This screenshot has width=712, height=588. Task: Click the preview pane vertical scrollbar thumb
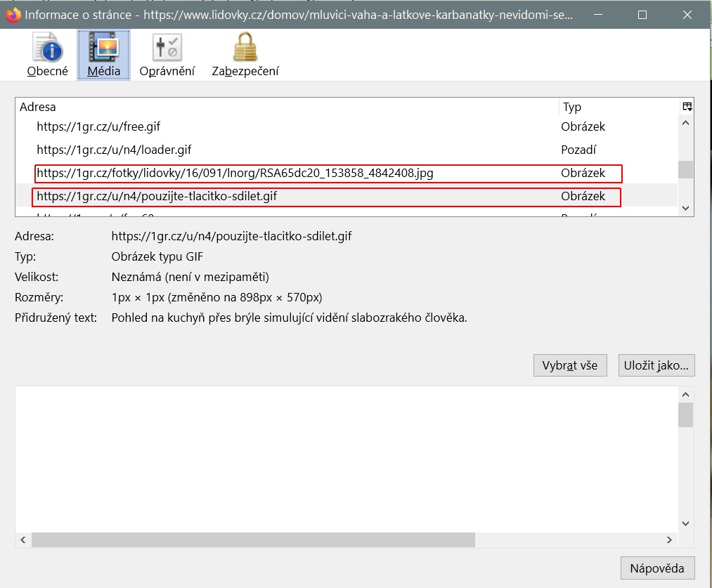coord(686,414)
